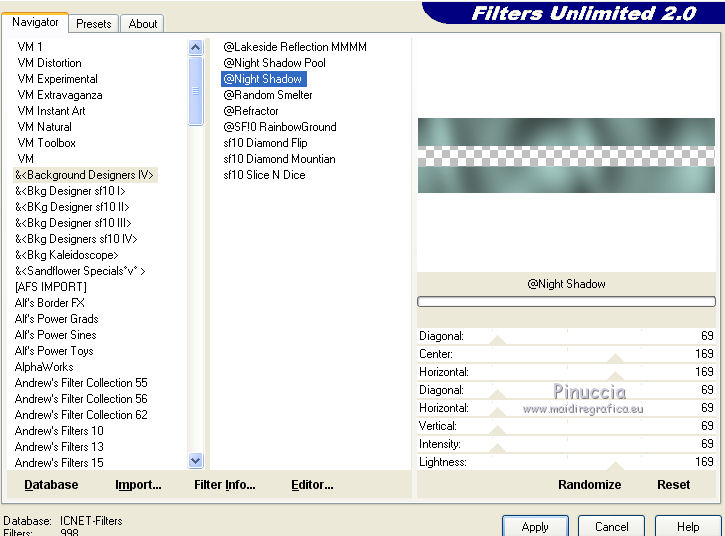Choose the sf10 Diamond Mountian filter
725x536 pixels.
(279, 159)
